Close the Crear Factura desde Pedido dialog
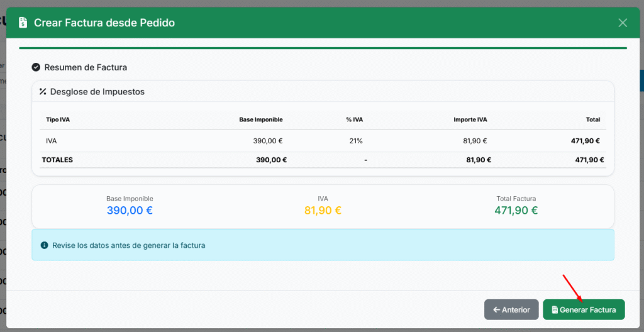644x332 pixels. (x=623, y=23)
